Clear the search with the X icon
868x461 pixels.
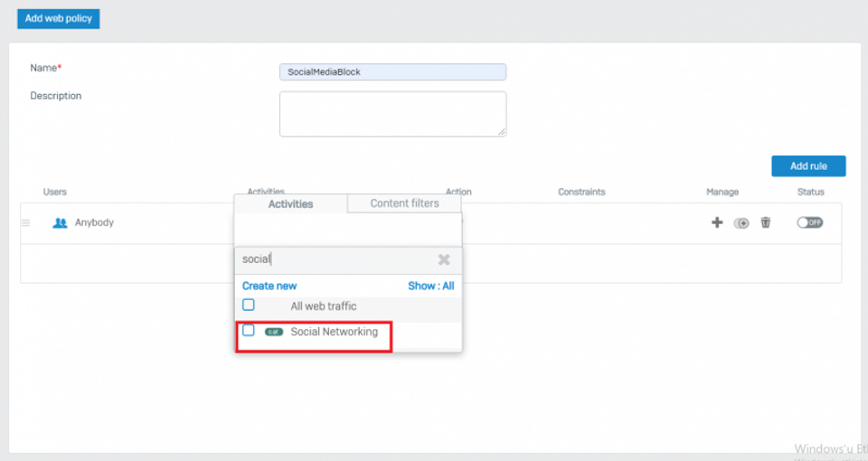coord(444,259)
